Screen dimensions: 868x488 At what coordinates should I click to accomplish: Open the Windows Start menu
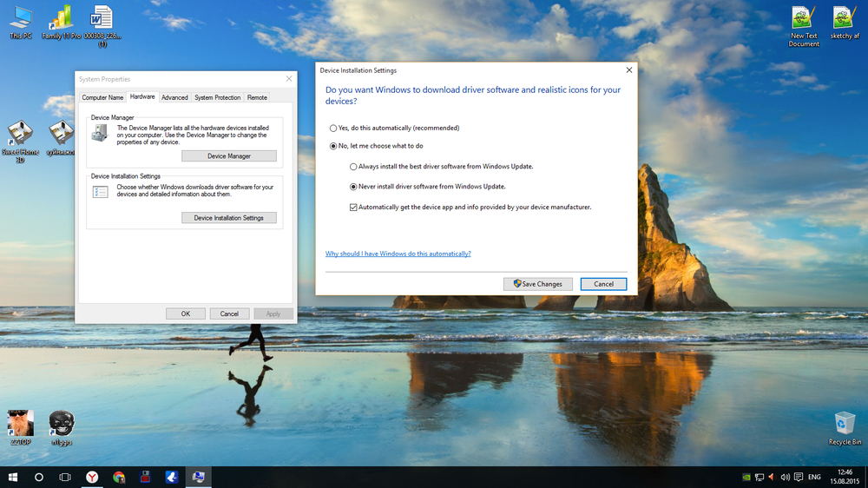(x=13, y=477)
